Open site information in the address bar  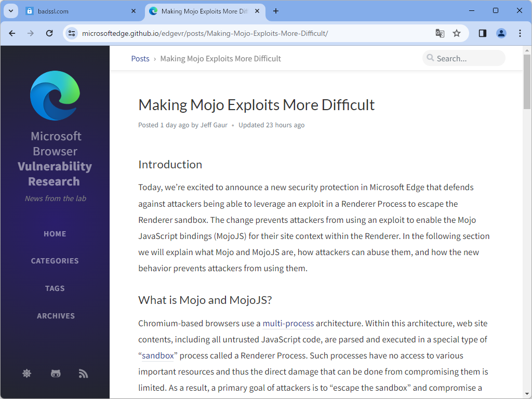coord(70,33)
